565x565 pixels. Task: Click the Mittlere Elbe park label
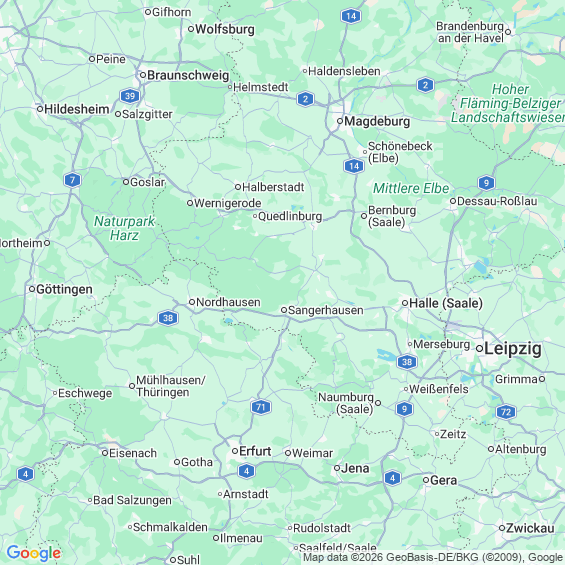[x=411, y=188]
